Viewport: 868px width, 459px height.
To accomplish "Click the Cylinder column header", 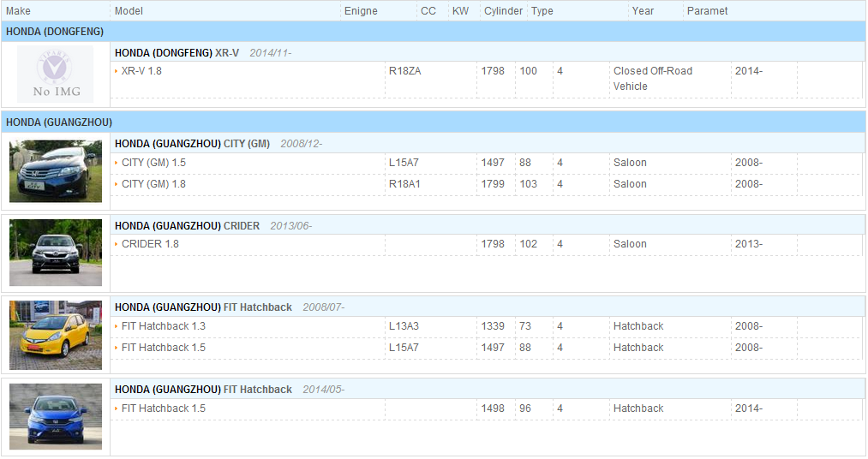I will click(x=503, y=11).
